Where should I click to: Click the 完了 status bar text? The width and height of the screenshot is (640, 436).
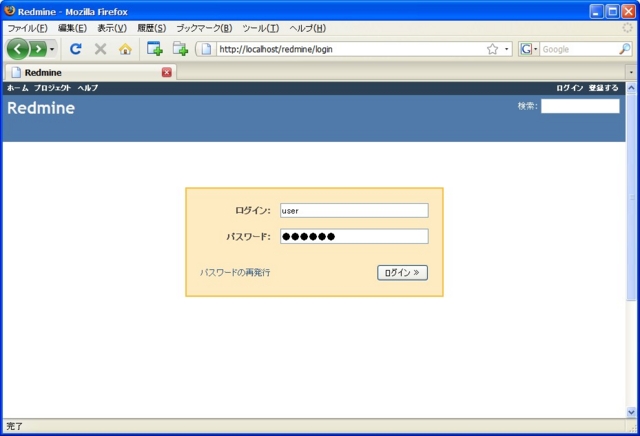[15, 426]
